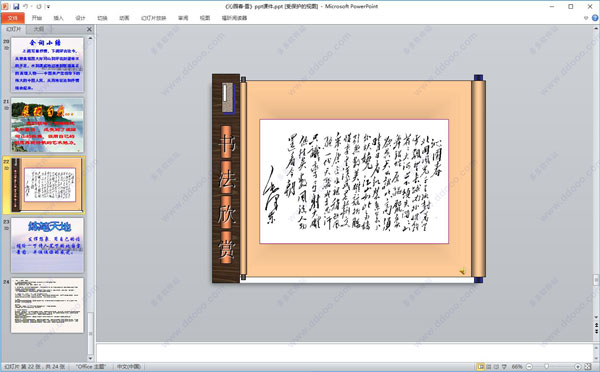600x372 pixels.
Task: Select slide 23 thumbnail with blue title
Action: [x=47, y=245]
